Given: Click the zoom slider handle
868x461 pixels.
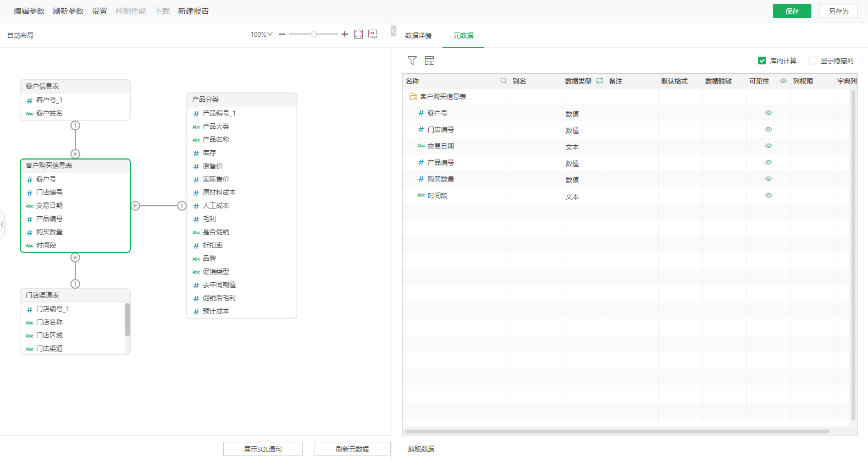Looking at the screenshot, I should 313,34.
